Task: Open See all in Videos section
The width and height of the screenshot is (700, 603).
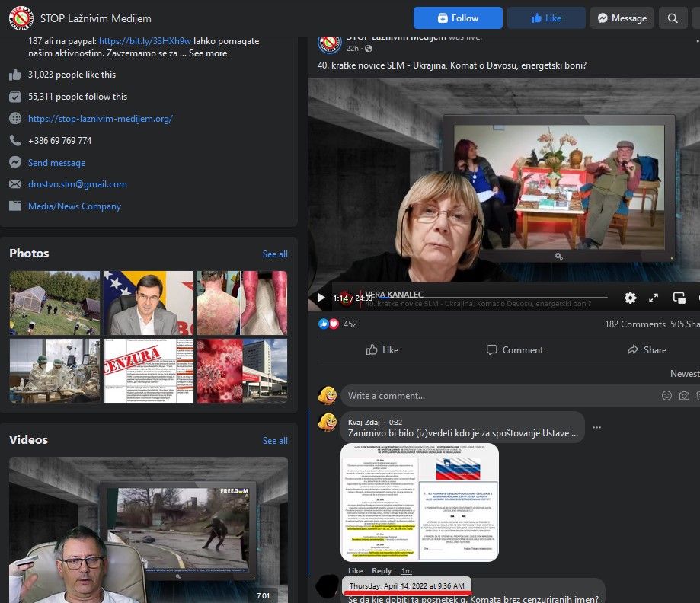Action: pos(275,441)
